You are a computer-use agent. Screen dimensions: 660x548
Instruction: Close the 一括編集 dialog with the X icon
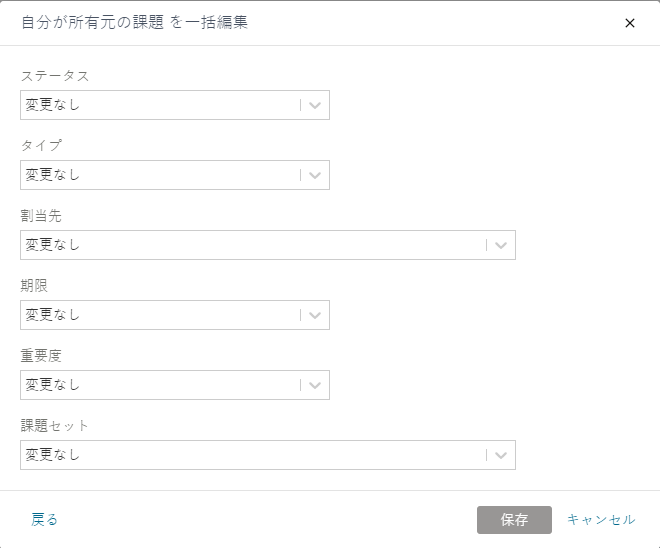(629, 23)
